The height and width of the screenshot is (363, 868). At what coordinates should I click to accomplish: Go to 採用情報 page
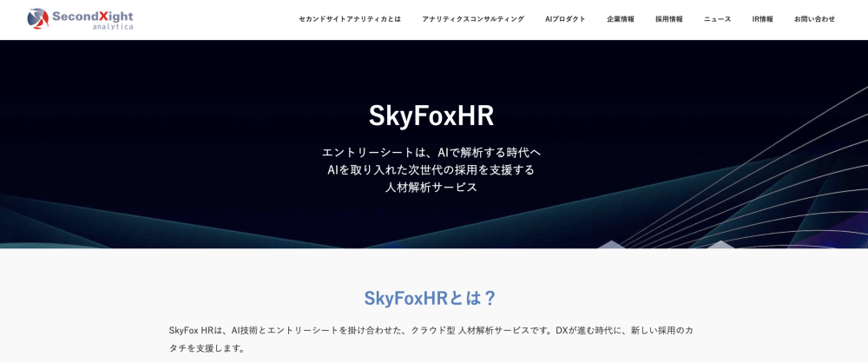[x=668, y=19]
